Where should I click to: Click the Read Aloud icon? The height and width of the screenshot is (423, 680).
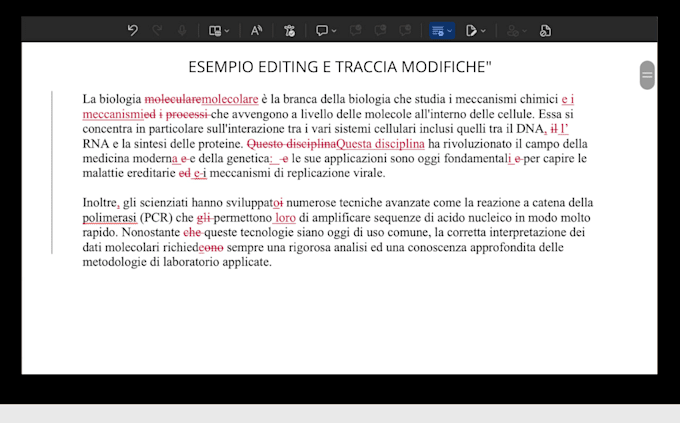pyautogui.click(x=256, y=30)
